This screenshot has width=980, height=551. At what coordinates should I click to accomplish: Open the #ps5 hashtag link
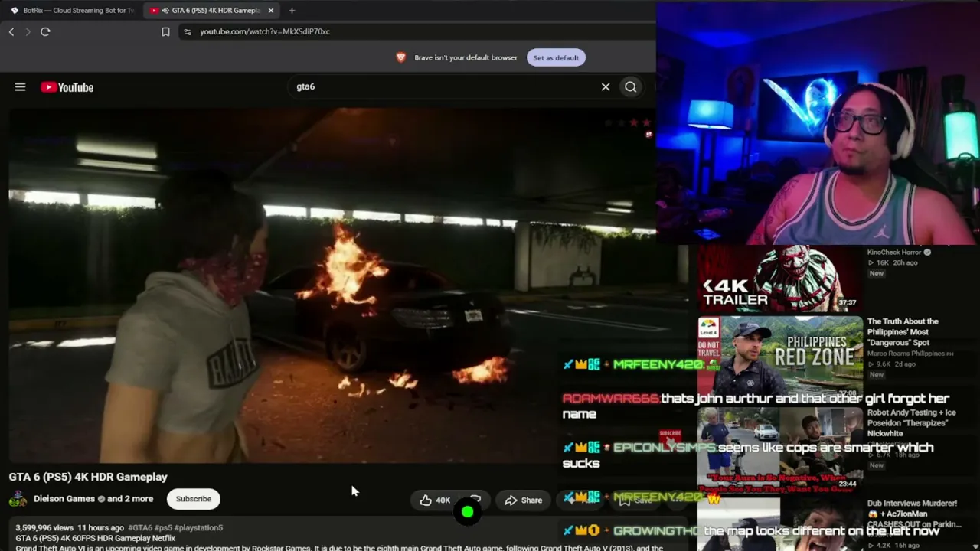(163, 528)
